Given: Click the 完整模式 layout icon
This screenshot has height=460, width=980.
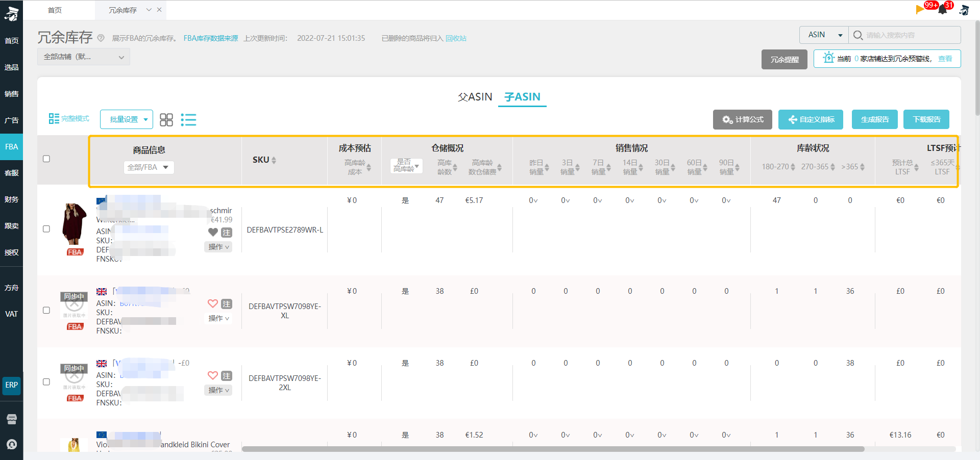Looking at the screenshot, I should [54, 118].
